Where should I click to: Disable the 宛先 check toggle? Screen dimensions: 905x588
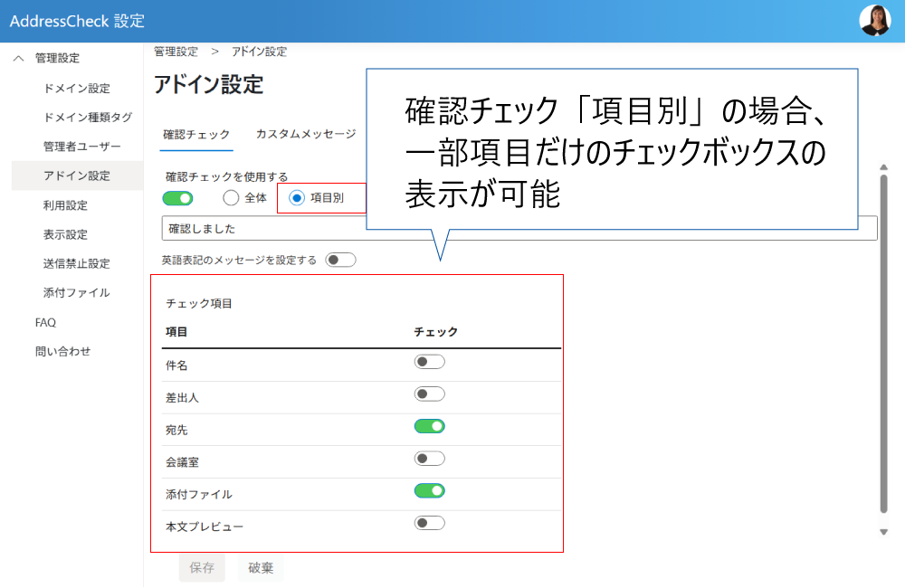(429, 426)
